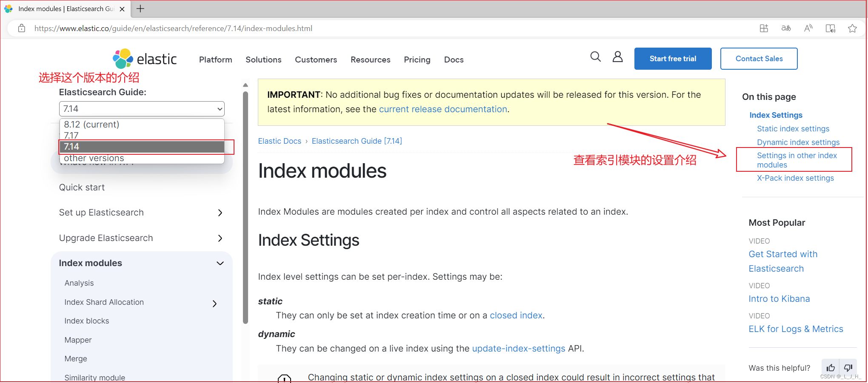Image resolution: width=868 pixels, height=383 pixels.
Task: Open the site search magnifier icon
Action: pos(596,57)
